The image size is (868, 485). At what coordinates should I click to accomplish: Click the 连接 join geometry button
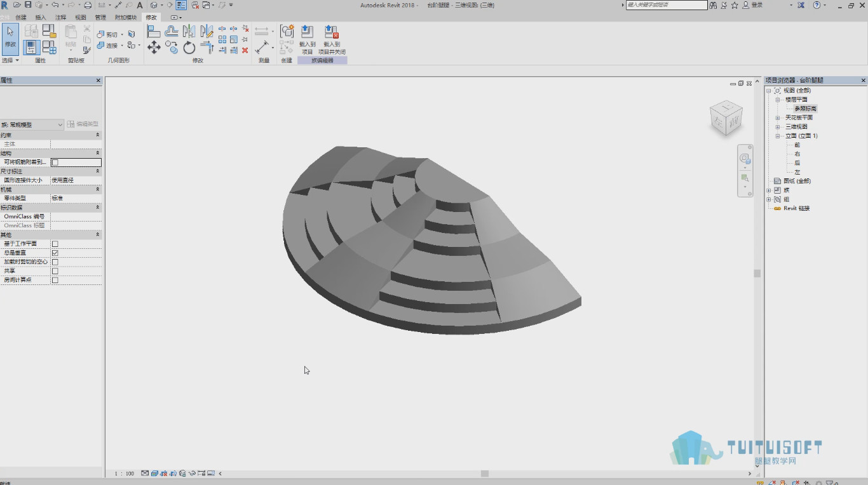108,46
